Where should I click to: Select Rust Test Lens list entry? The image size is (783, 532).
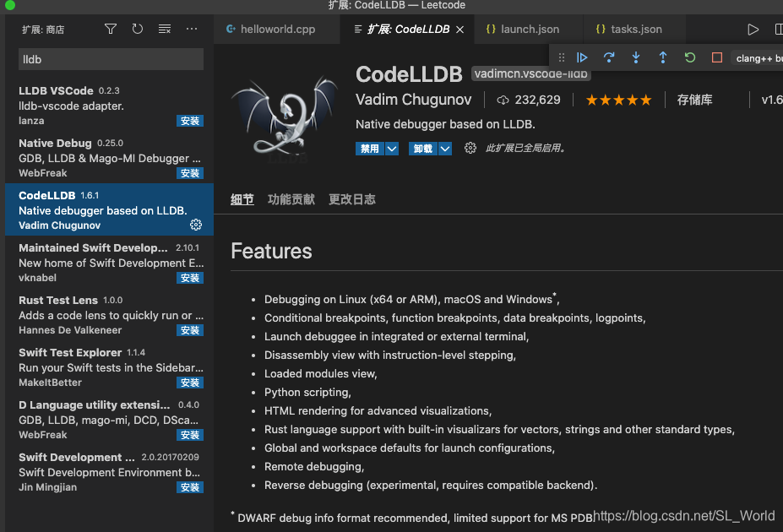point(109,314)
